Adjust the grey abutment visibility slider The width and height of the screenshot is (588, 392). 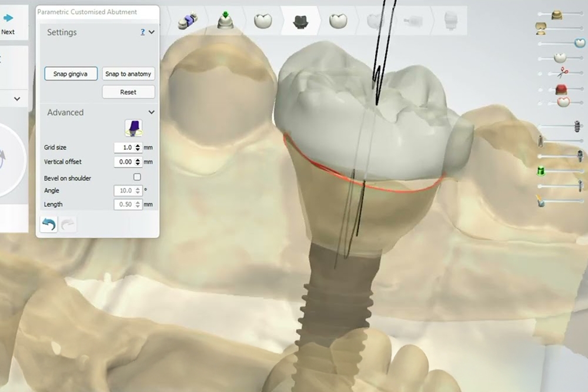pos(580,156)
